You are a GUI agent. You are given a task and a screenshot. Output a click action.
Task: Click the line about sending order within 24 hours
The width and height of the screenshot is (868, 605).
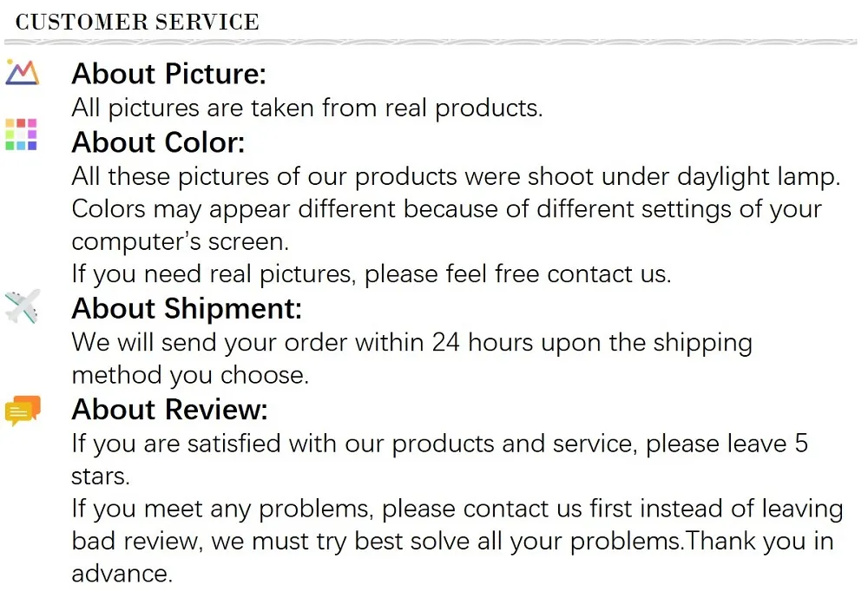411,343
